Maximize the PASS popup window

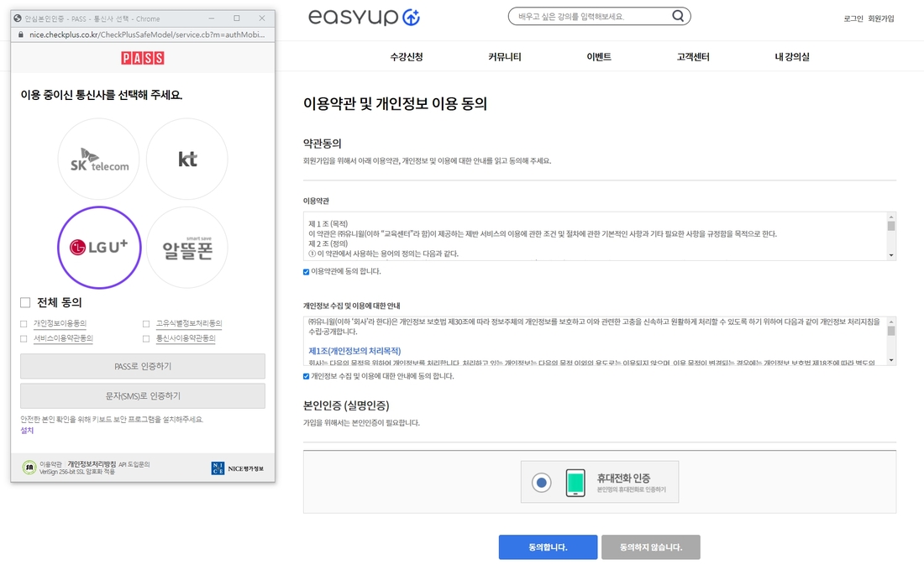coord(237,18)
